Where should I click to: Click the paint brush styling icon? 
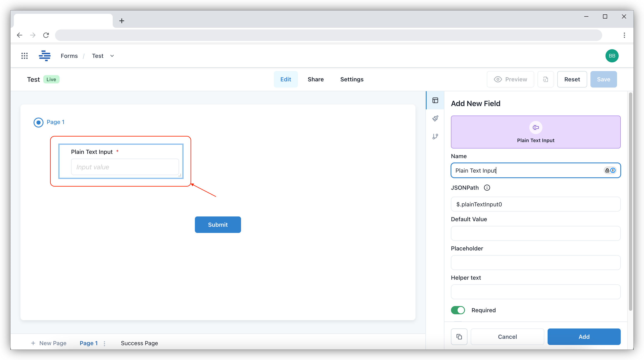tap(435, 118)
